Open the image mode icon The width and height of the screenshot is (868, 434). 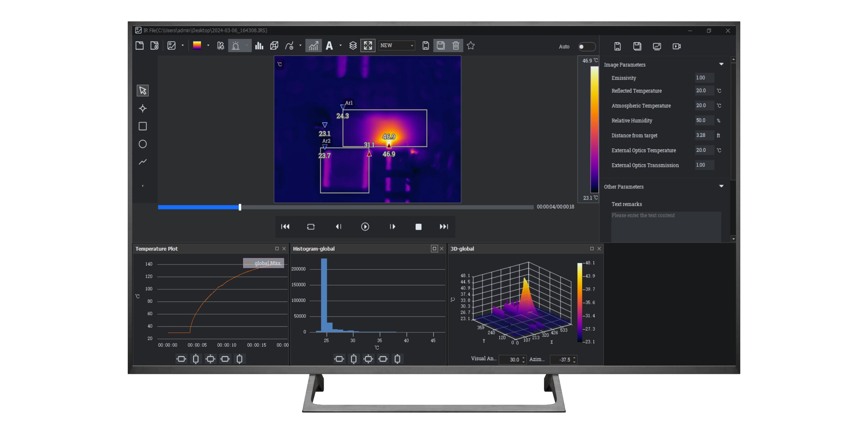(x=171, y=46)
